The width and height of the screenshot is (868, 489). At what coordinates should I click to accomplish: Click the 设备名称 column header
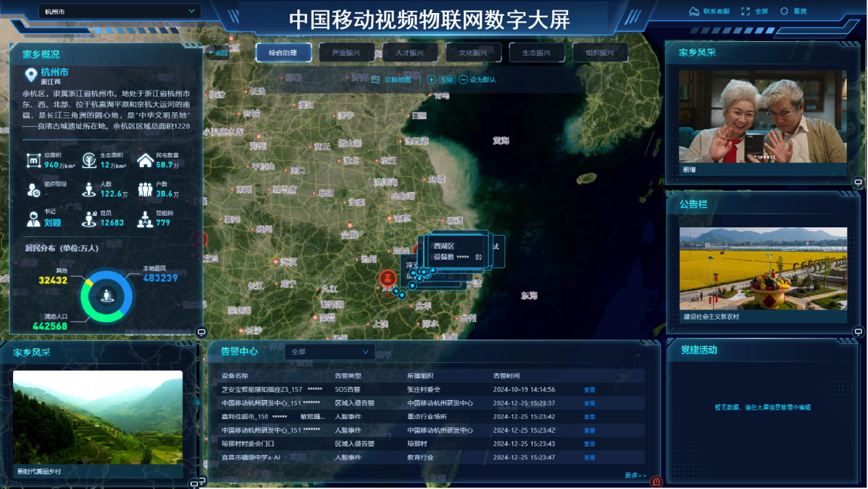[x=234, y=376]
